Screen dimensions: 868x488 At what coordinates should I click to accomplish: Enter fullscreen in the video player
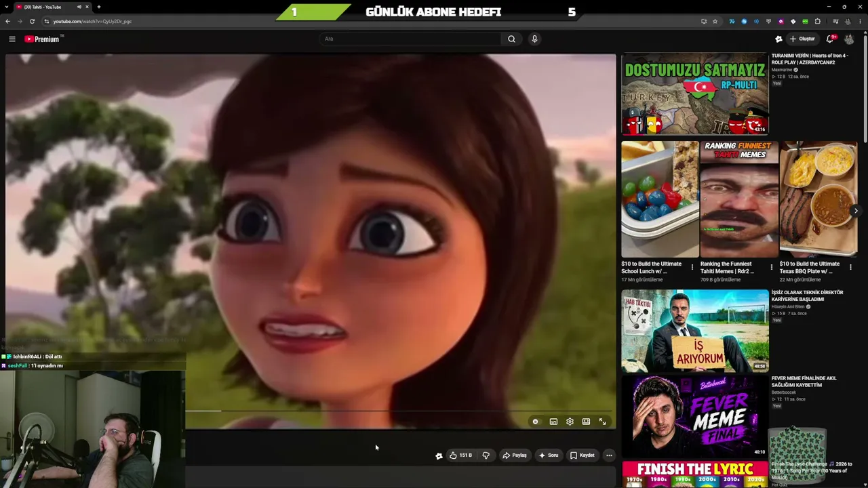coord(602,422)
